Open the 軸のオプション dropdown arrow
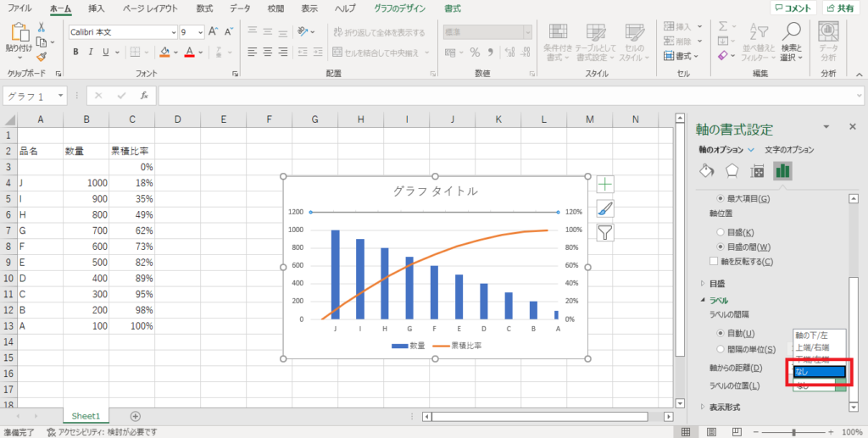Screen dimensions: 868x438 (751, 150)
